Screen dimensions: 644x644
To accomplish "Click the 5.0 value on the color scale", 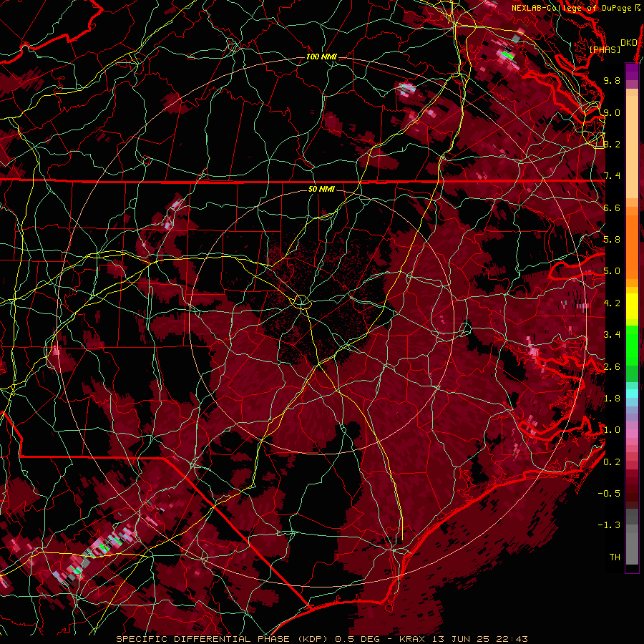I will (x=612, y=271).
